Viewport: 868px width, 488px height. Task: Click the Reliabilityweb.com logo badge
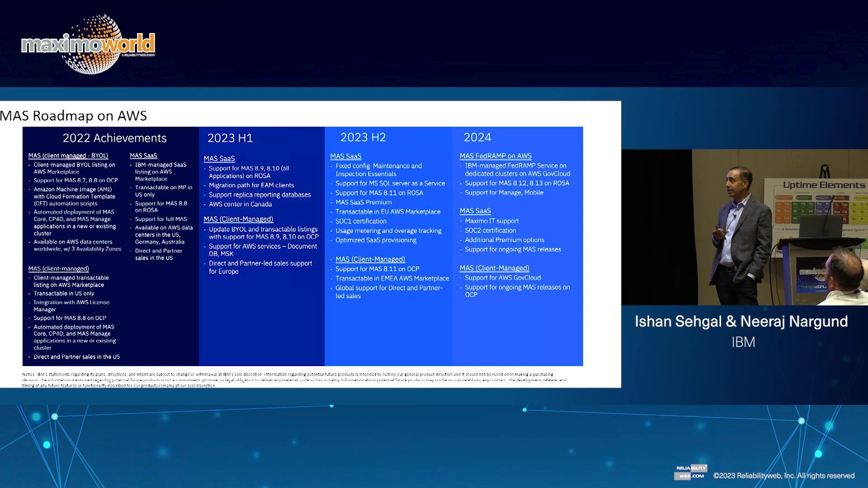click(x=691, y=472)
